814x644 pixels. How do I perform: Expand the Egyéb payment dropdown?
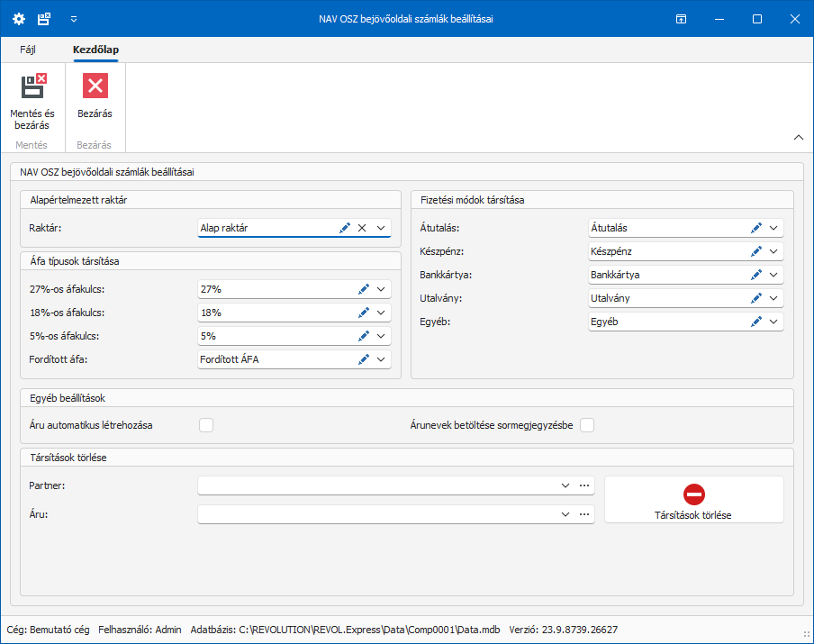tap(773, 322)
